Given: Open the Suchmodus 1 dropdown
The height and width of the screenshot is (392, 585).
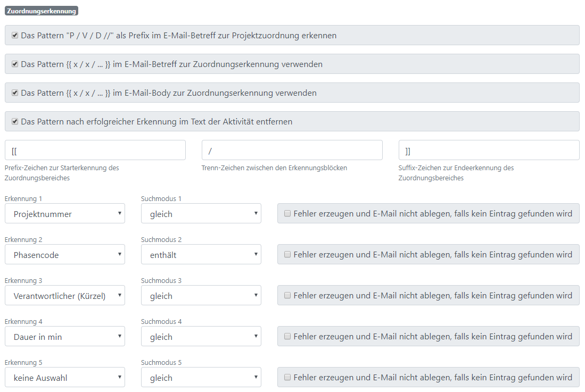Looking at the screenshot, I should pos(201,213).
